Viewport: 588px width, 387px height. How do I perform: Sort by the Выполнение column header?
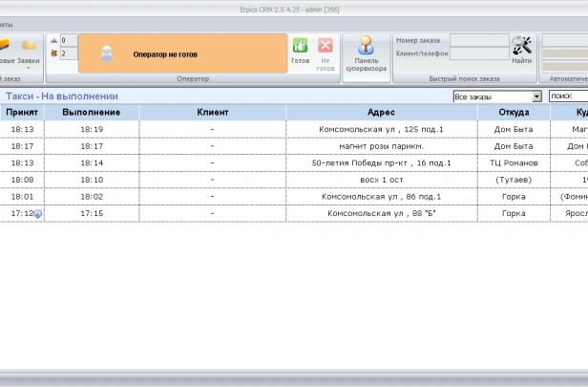92,113
